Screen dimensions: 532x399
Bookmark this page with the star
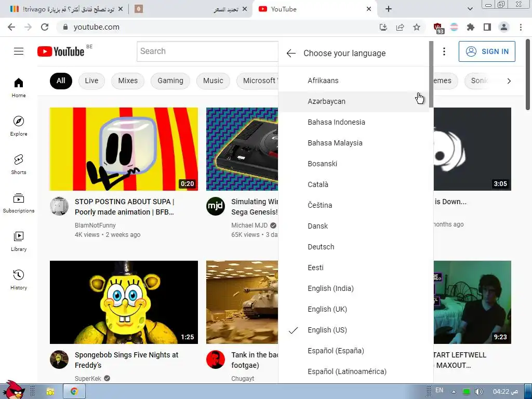417,27
